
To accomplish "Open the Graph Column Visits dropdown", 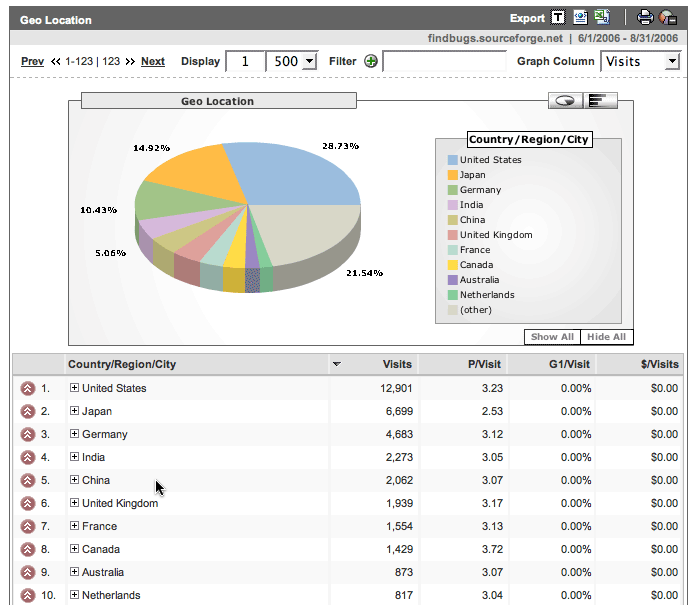I will (x=641, y=61).
